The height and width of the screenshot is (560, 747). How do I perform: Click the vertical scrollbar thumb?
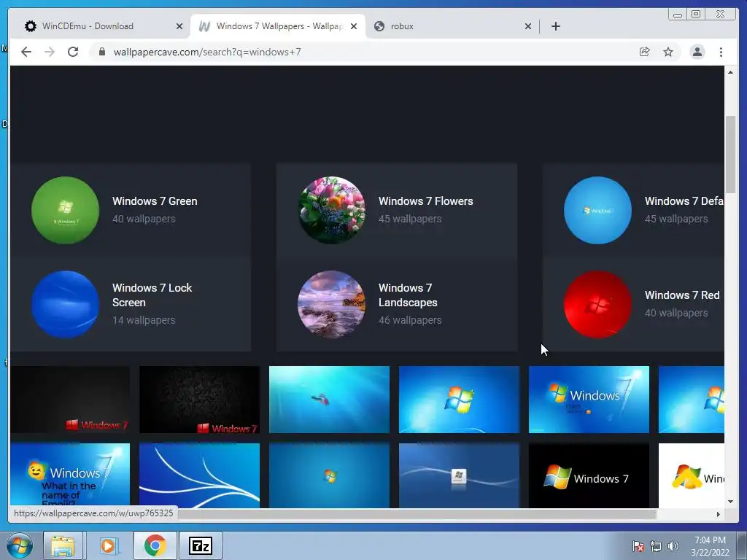[x=730, y=154]
